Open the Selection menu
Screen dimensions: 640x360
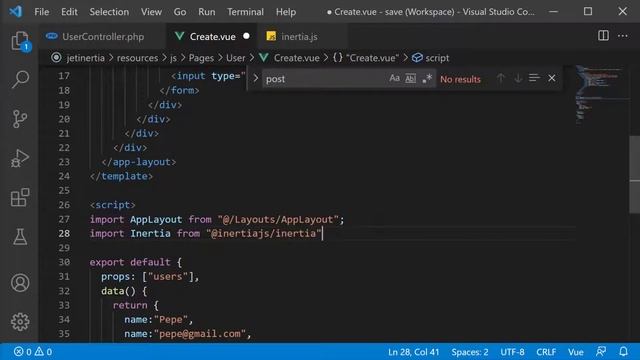click(109, 12)
